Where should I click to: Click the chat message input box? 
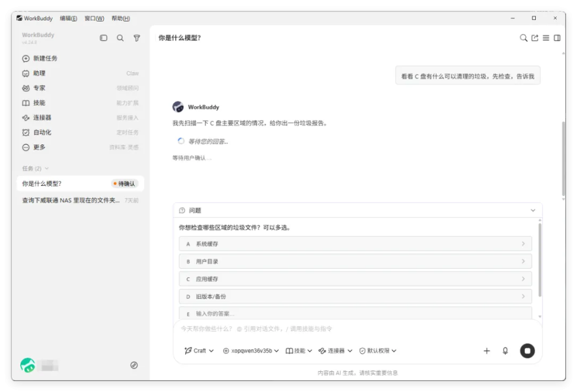pyautogui.click(x=357, y=329)
